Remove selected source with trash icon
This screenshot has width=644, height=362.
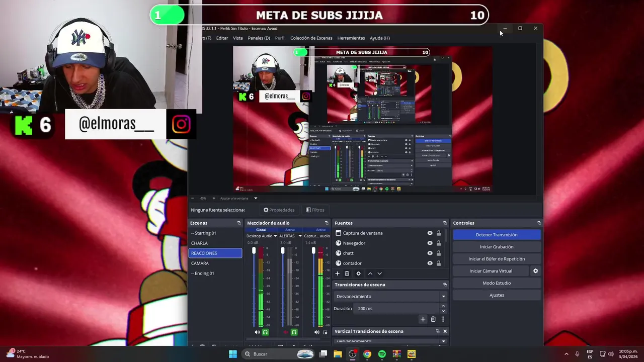[347, 274]
